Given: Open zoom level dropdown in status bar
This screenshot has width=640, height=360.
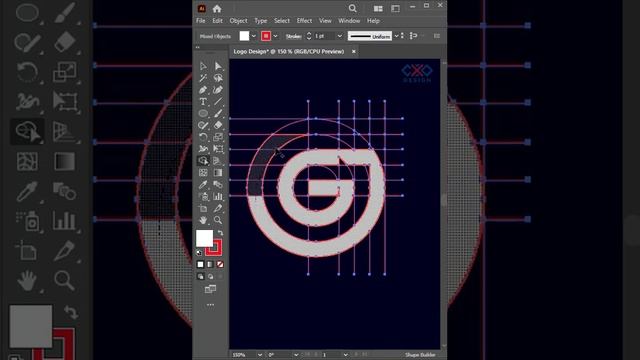Looking at the screenshot, I should [260, 355].
